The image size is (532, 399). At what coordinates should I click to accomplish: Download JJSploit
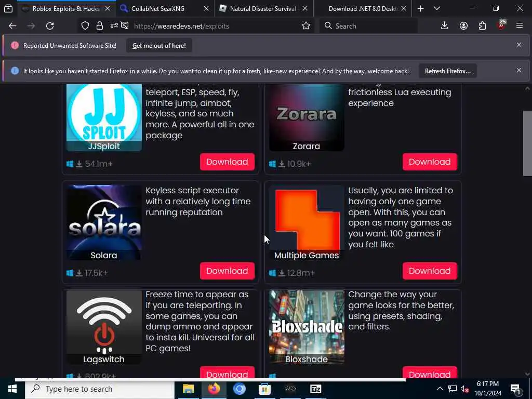coord(227,162)
